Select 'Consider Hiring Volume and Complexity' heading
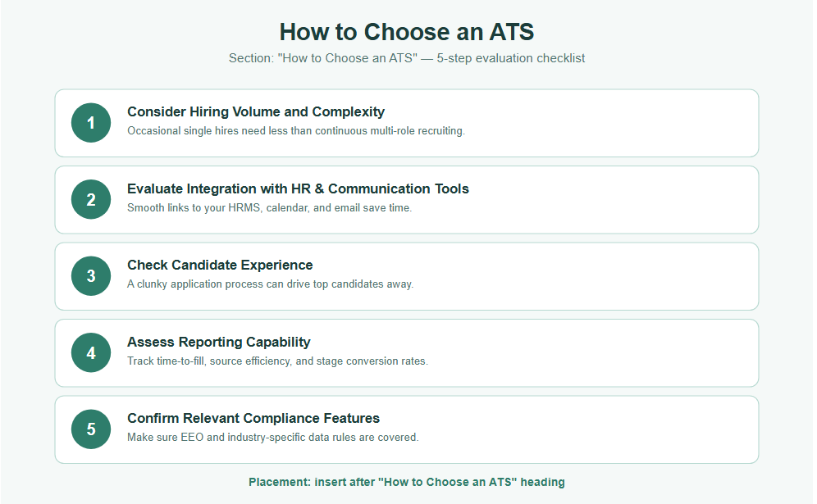The width and height of the screenshot is (817, 504). click(256, 112)
